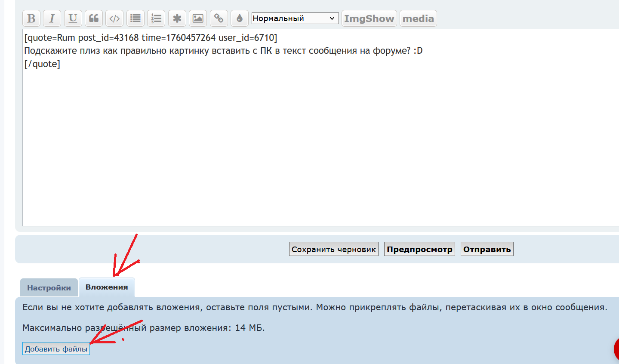Insert a URL link tag
619x364 pixels.
pyautogui.click(x=219, y=19)
